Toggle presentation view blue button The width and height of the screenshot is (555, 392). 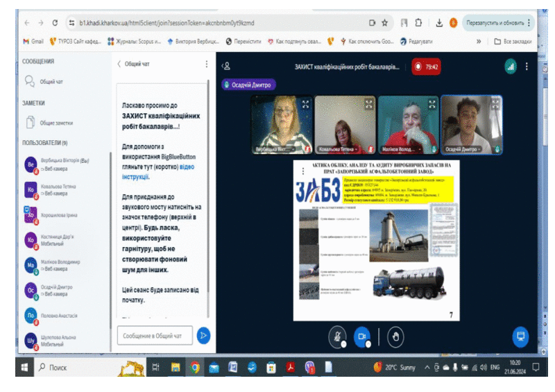pyautogui.click(x=521, y=336)
